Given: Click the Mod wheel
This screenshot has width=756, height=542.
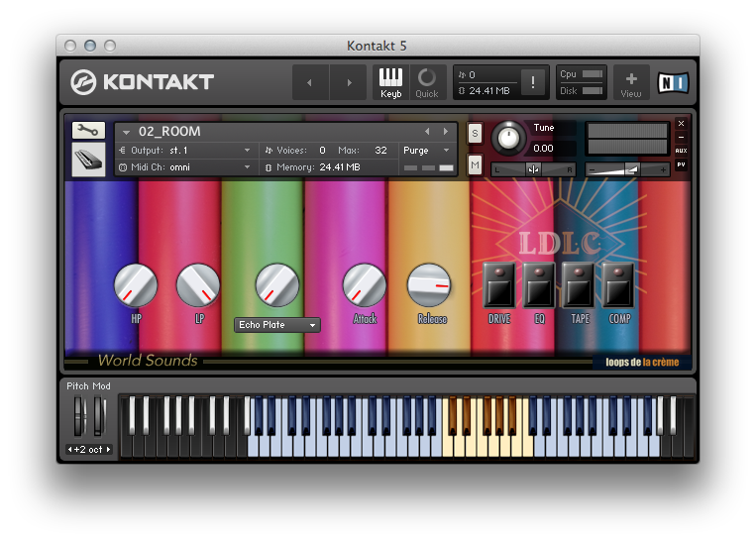Looking at the screenshot, I should click(99, 415).
